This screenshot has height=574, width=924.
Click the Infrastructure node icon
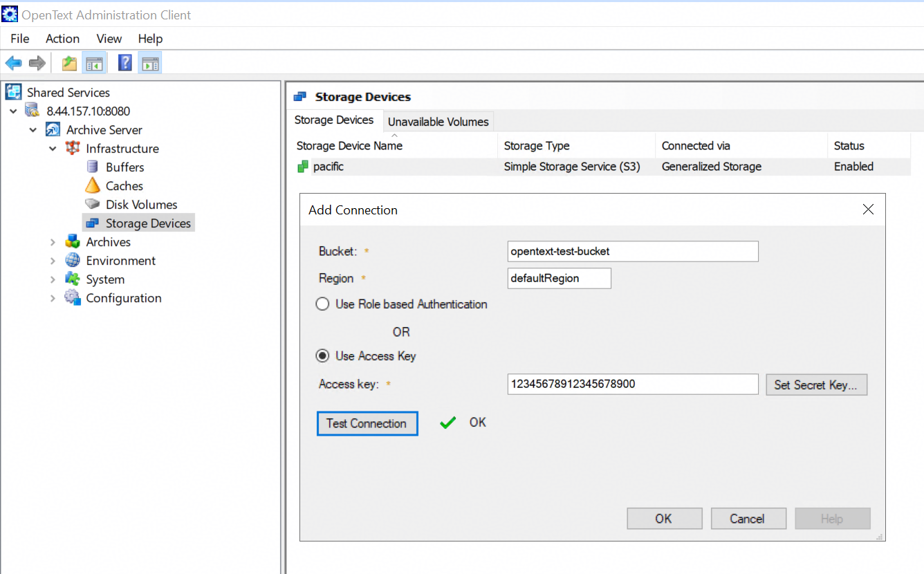tap(72, 148)
